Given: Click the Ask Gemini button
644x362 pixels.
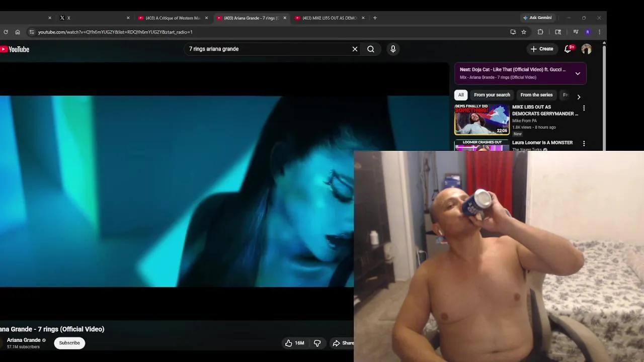Looking at the screenshot, I should coord(537,18).
